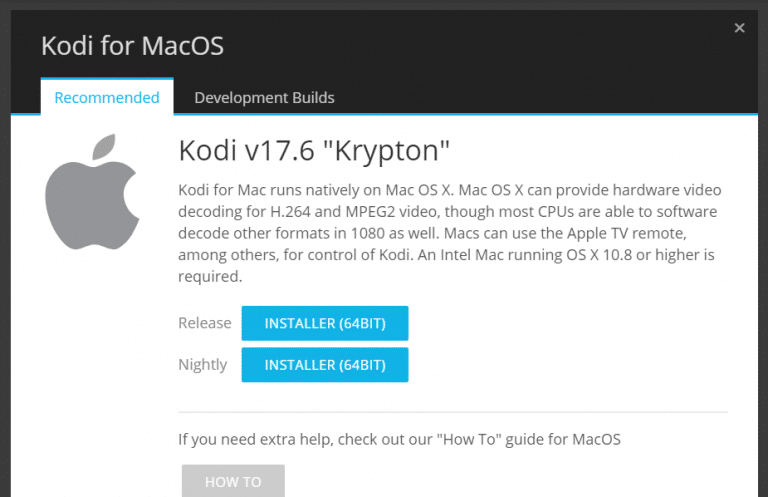768x497 pixels.
Task: Click the "Nightly" label text
Action: [203, 365]
